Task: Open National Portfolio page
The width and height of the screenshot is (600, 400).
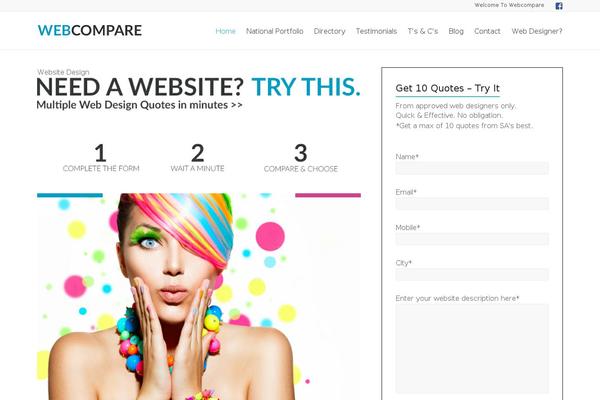Action: [274, 31]
